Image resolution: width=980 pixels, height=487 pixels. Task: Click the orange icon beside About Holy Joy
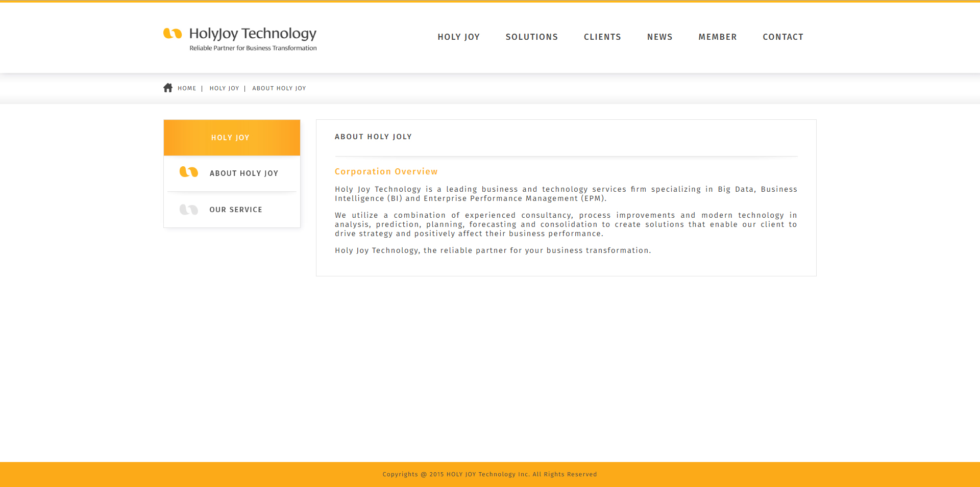point(189,172)
